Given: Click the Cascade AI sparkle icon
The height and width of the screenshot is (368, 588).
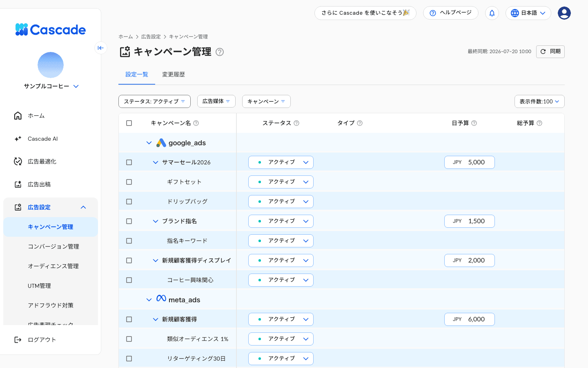Looking at the screenshot, I should [x=18, y=139].
